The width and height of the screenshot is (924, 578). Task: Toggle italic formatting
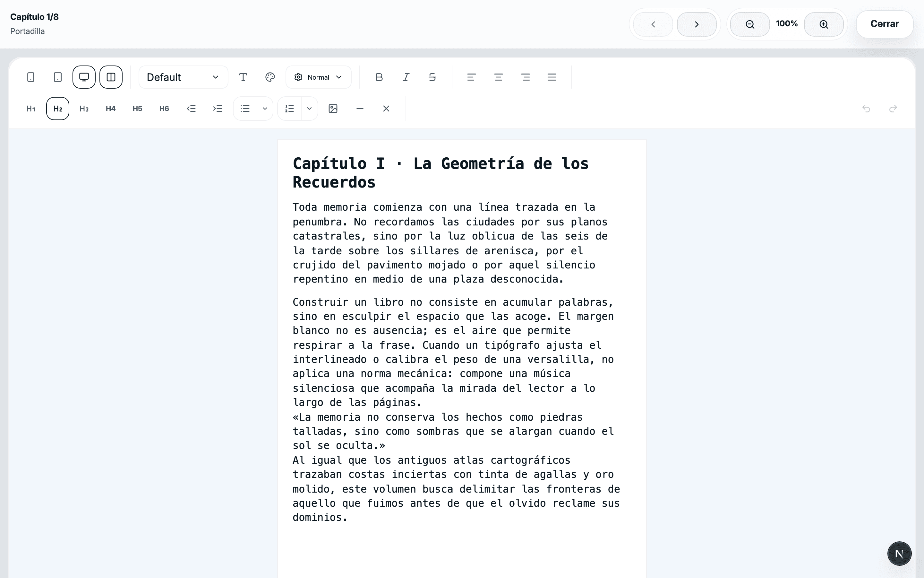406,77
